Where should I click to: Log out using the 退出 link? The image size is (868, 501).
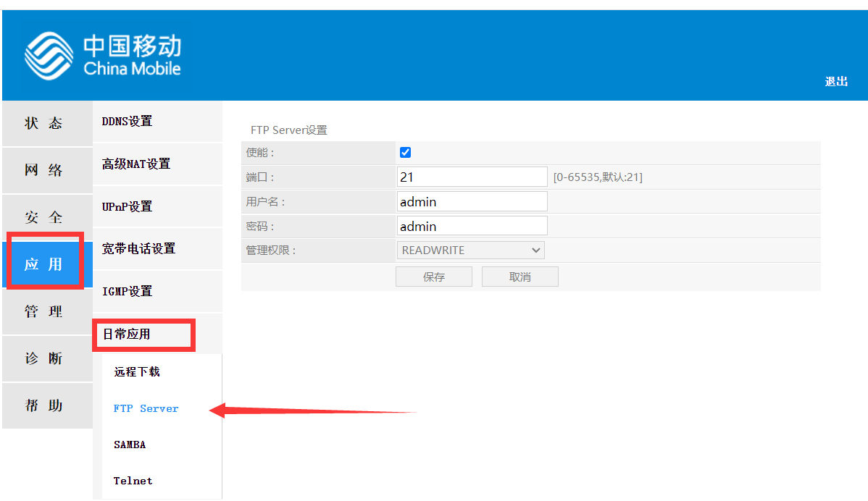click(x=836, y=81)
